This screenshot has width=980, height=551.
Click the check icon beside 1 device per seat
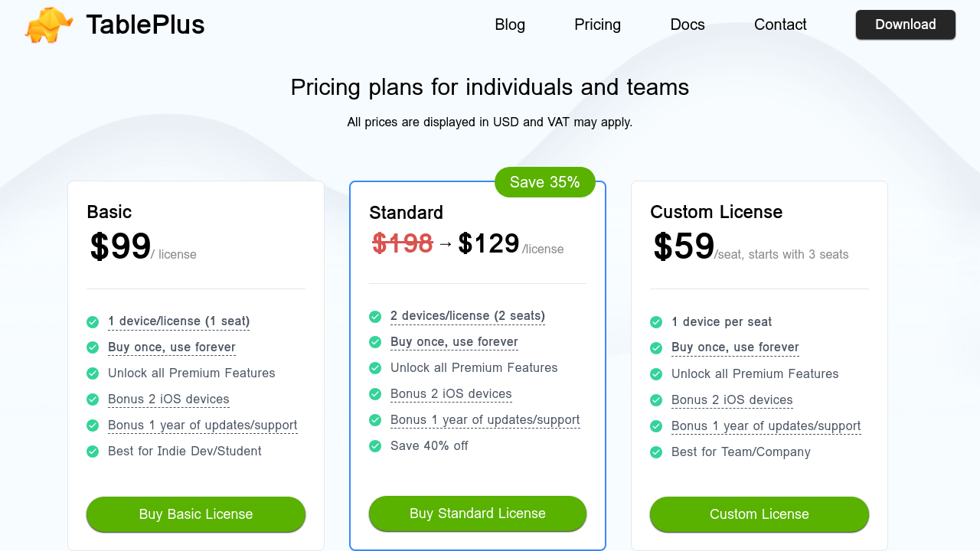[656, 322]
